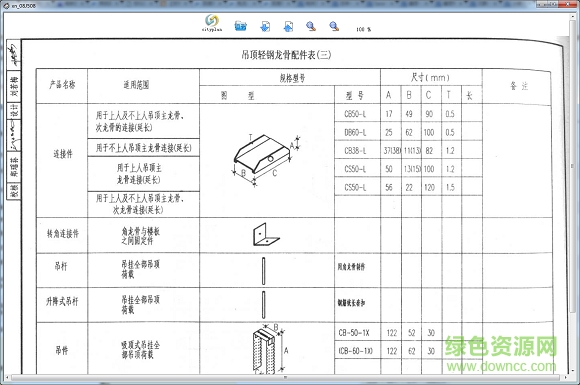
Task: Click the cityplan logo icon
Action: (212, 23)
